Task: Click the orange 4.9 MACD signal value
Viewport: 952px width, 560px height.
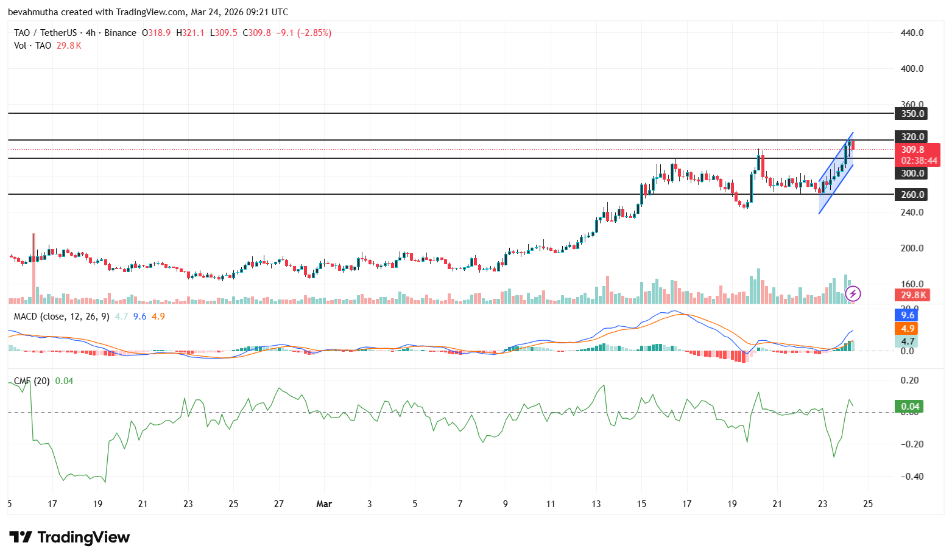Action: (907, 329)
